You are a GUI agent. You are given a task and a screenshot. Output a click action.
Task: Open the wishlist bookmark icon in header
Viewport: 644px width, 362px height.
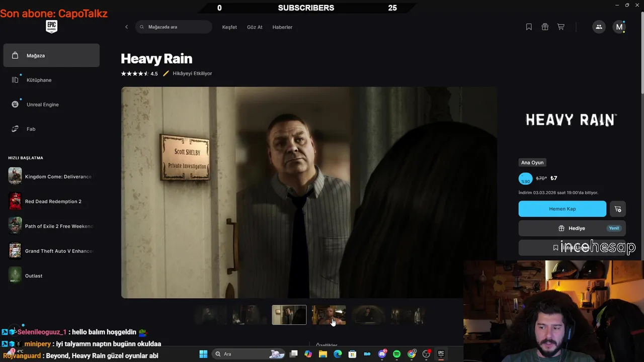(x=529, y=27)
